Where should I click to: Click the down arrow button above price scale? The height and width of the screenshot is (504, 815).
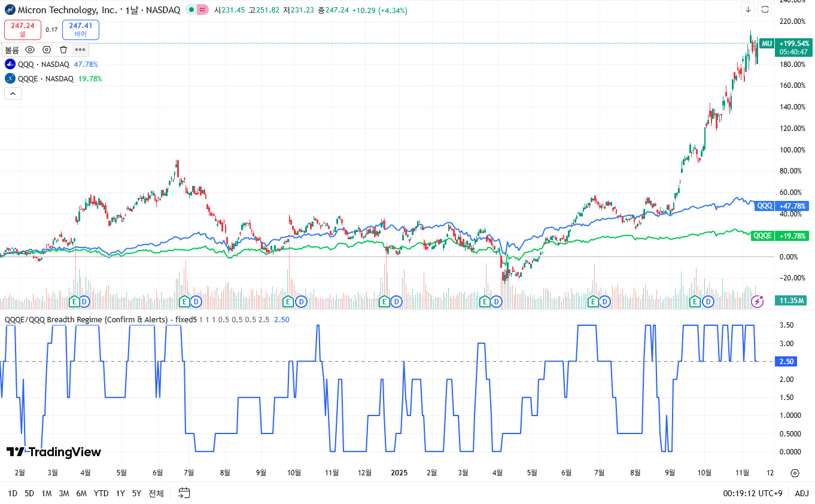tap(749, 9)
